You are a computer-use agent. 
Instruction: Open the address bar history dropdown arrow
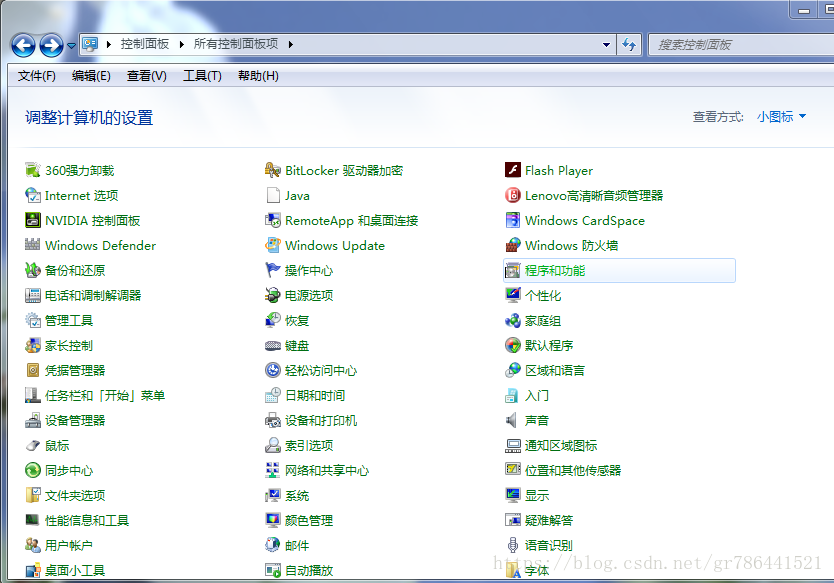[606, 45]
